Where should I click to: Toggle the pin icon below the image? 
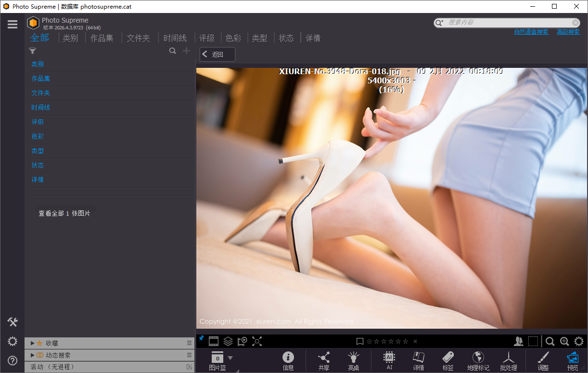[x=201, y=338]
